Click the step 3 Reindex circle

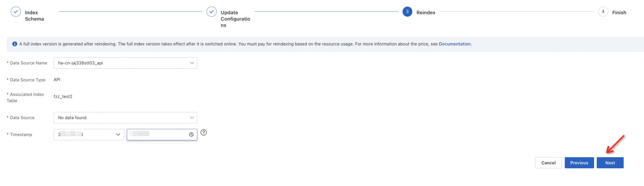pos(407,12)
